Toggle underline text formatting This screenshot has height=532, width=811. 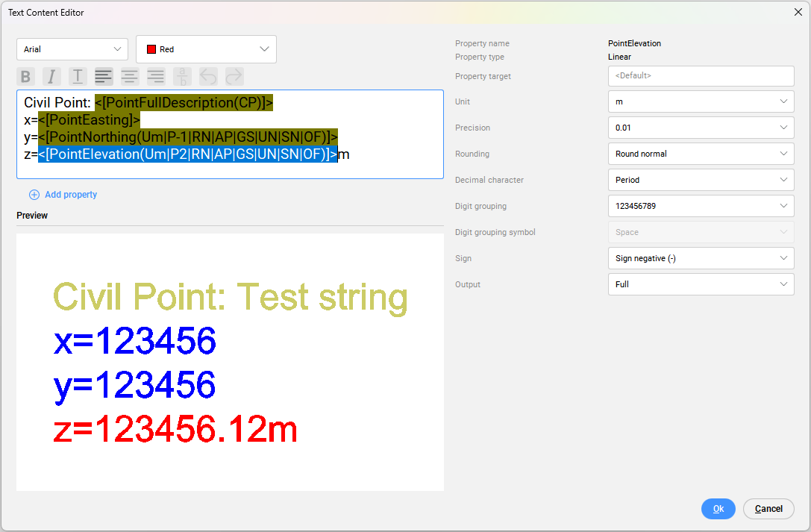[x=78, y=76]
